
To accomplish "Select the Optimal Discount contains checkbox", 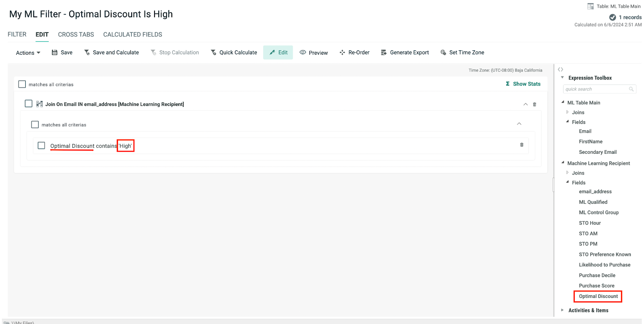I will tap(41, 145).
